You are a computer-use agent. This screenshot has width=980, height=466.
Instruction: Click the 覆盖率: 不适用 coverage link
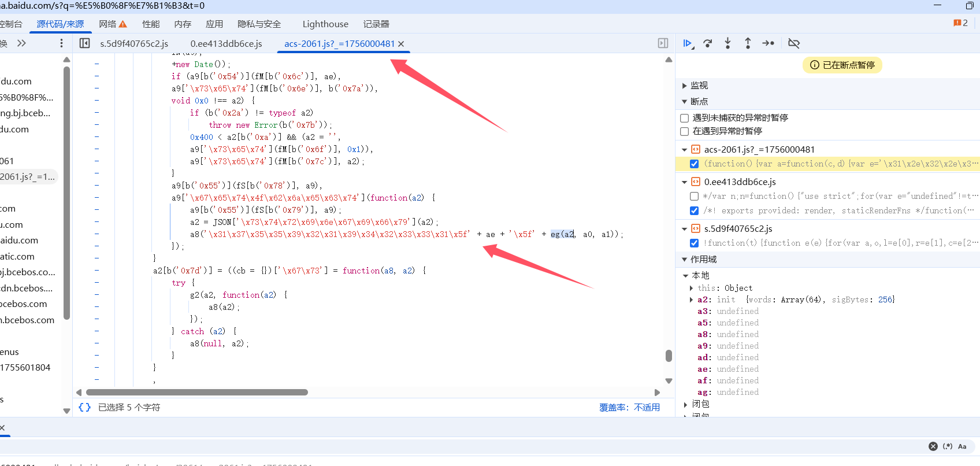pos(629,408)
